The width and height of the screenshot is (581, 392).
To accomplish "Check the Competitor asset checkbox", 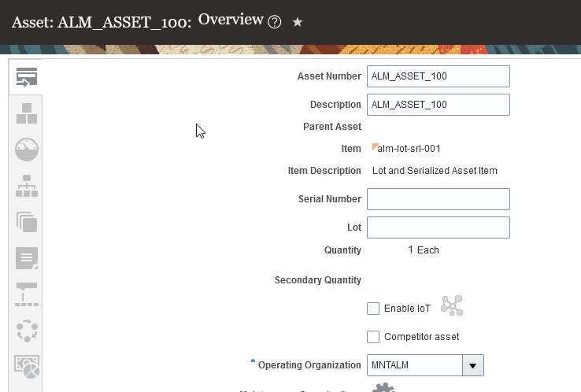I will (374, 337).
